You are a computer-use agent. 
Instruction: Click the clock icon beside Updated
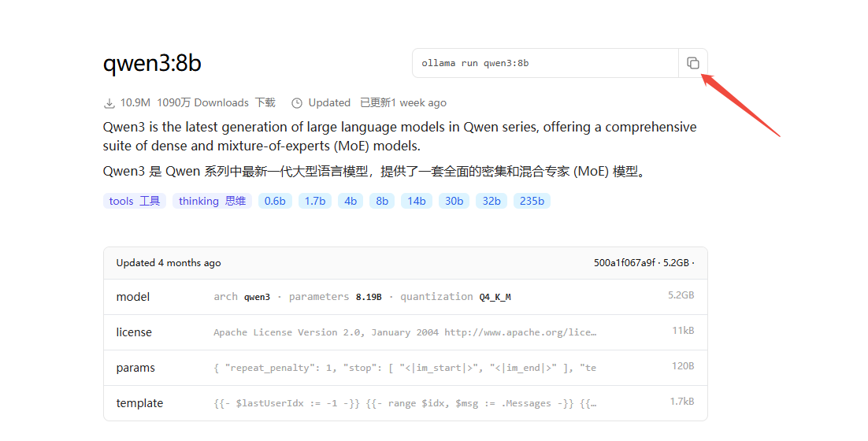[x=297, y=103]
